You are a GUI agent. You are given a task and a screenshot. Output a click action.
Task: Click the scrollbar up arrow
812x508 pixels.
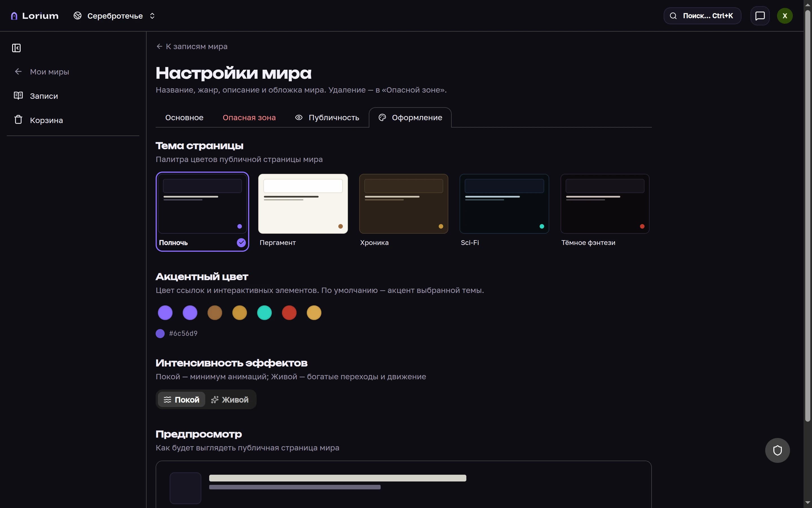(x=808, y=4)
